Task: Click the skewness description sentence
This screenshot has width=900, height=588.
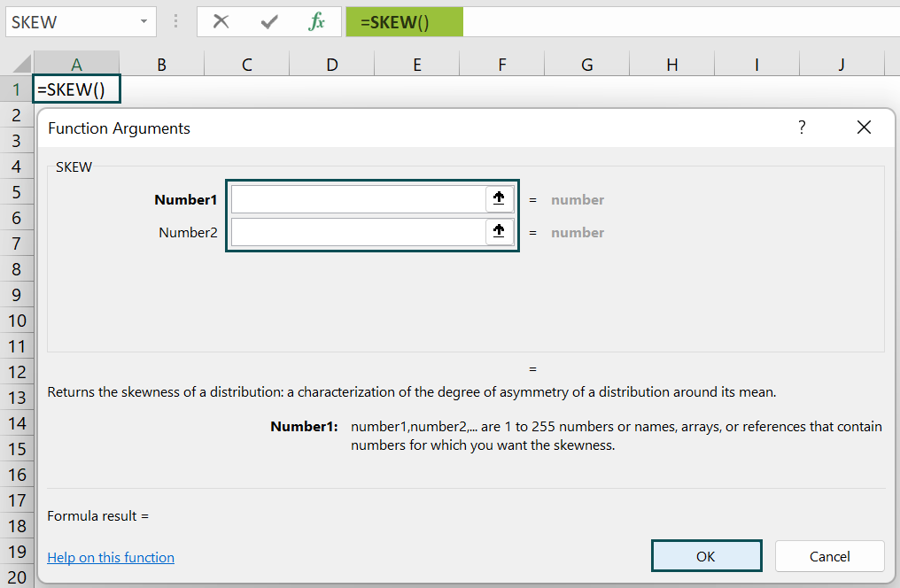Action: 412,391
